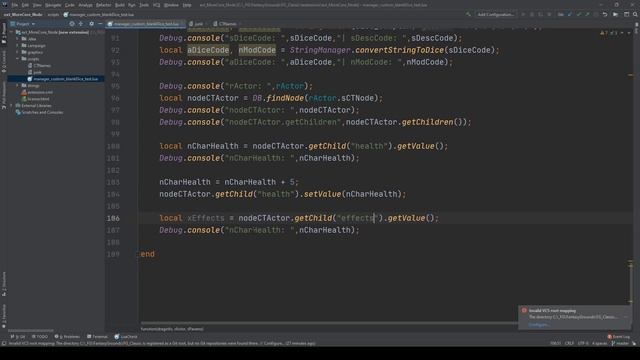Select extension.xml file in project tree
640x360 pixels.
(x=37, y=92)
